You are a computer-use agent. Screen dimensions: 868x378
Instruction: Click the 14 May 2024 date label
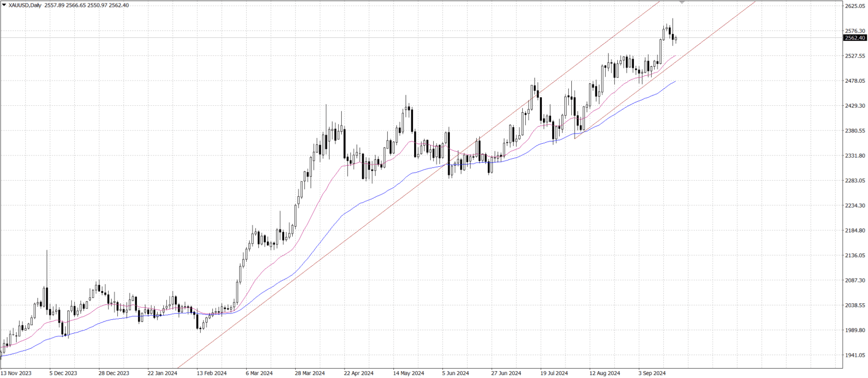coord(408,373)
